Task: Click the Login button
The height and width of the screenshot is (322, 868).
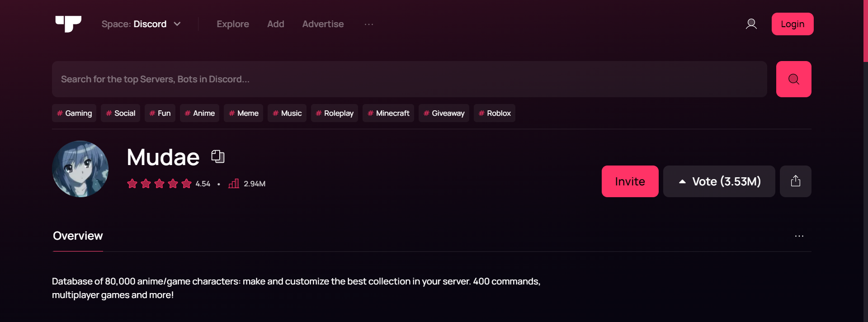Action: (x=792, y=24)
